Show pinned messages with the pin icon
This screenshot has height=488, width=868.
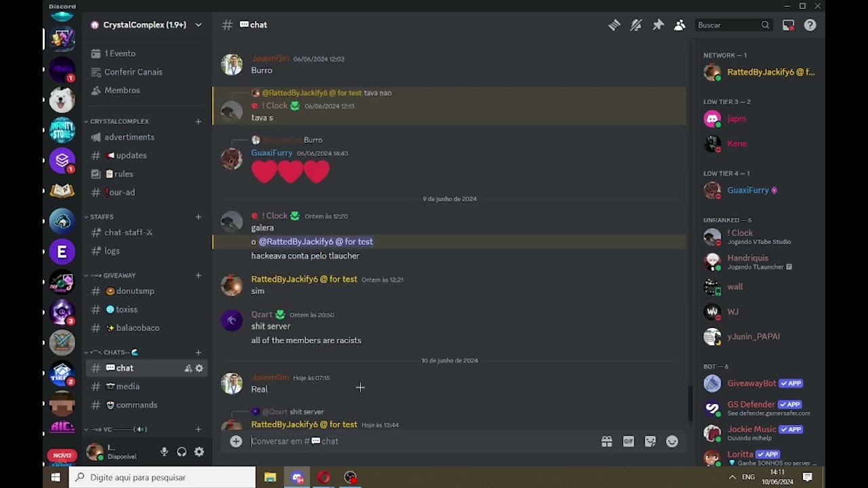pyautogui.click(x=658, y=25)
